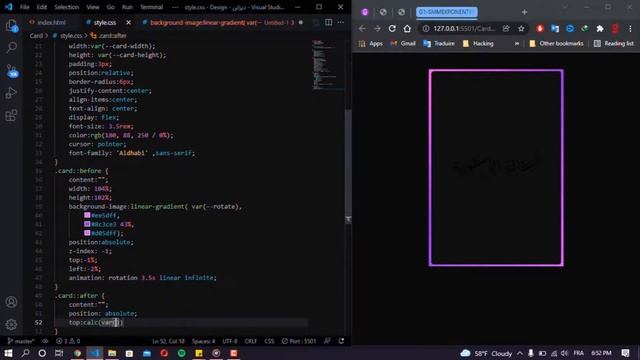Viewport: 640px width, 360px height.
Task: Open the Windows Start menu
Action: (x=8, y=353)
